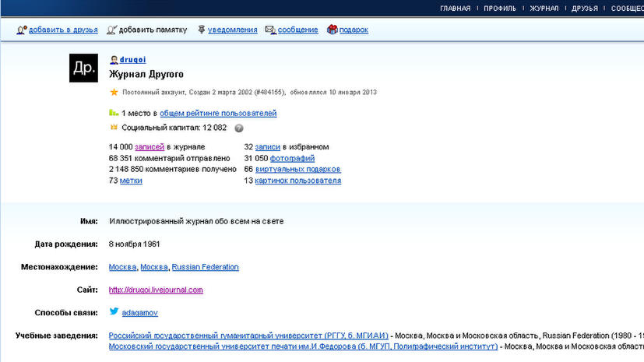Click the Журнал Другого title
The width and height of the screenshot is (644, 362).
coord(146,74)
